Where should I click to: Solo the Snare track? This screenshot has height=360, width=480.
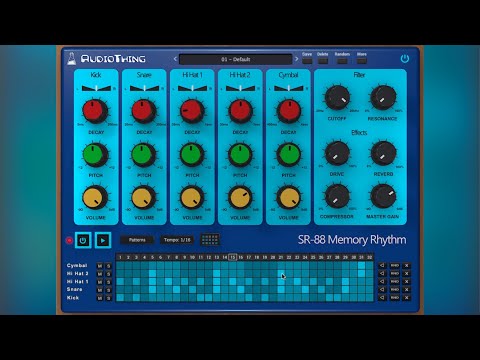[108, 290]
